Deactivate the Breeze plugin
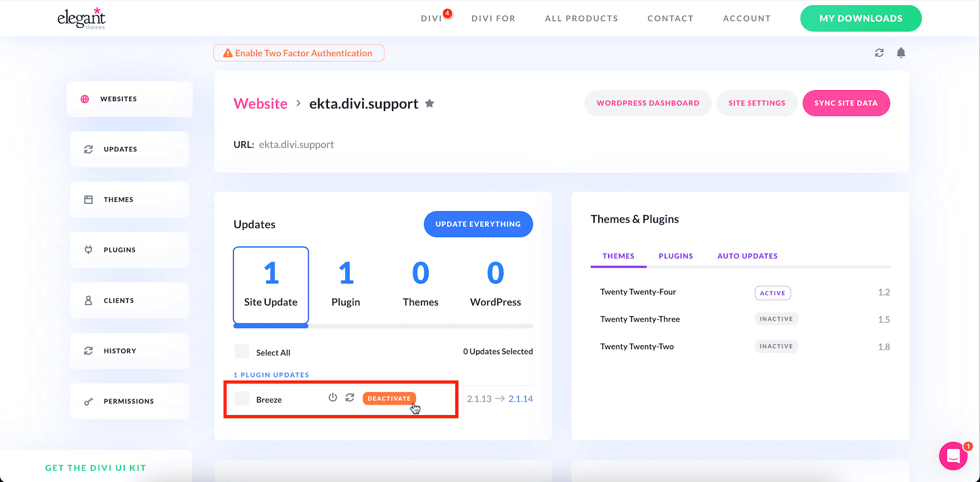Screen dimensions: 980x482 pos(389,399)
